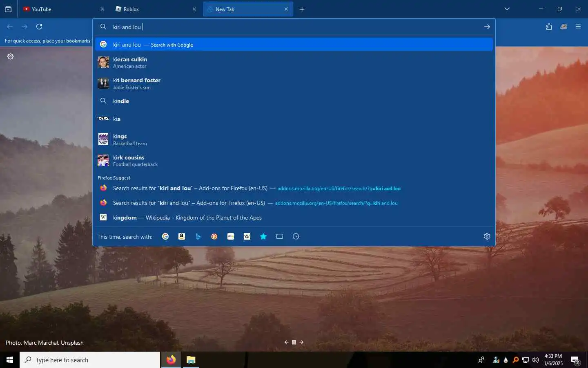The image size is (588, 368).
Task: Open first Add-ons search result with bold "kiri and lou"
Action: coord(294,188)
